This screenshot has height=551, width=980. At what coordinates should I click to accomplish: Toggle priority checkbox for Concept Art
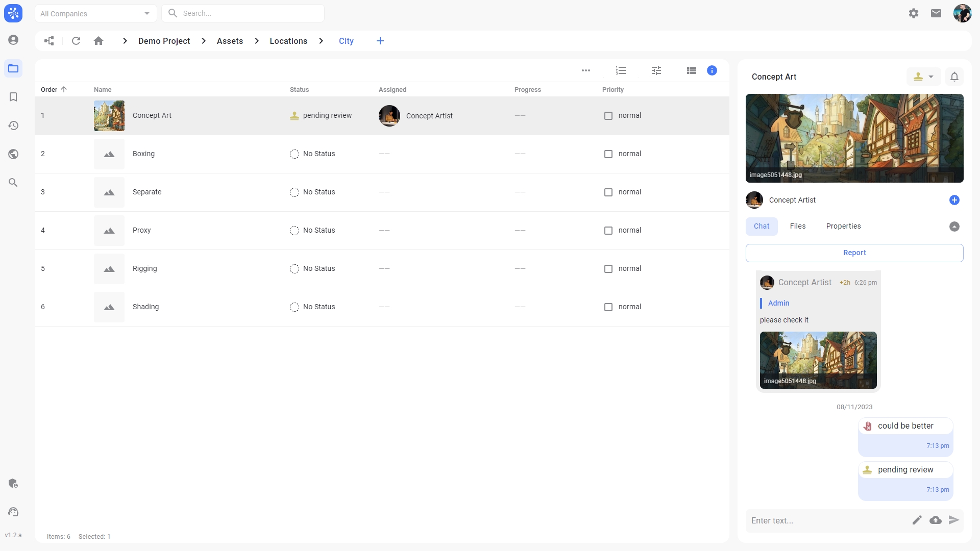tap(608, 116)
